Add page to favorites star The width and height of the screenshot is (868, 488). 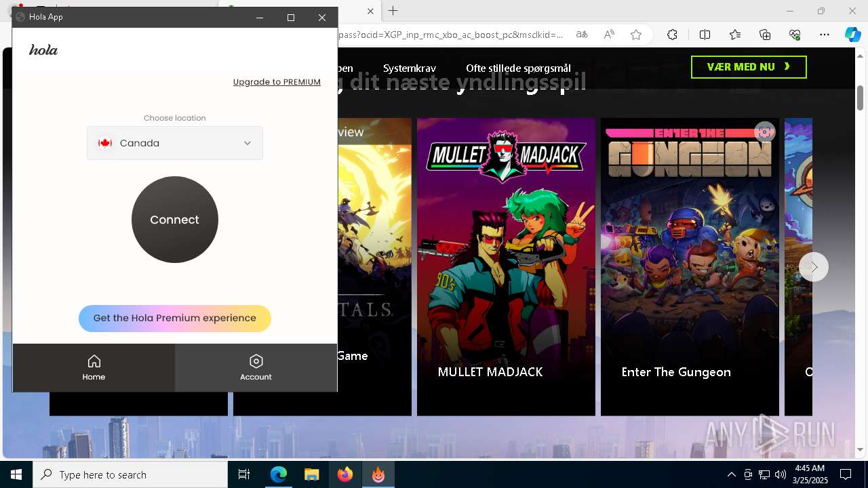tap(636, 35)
